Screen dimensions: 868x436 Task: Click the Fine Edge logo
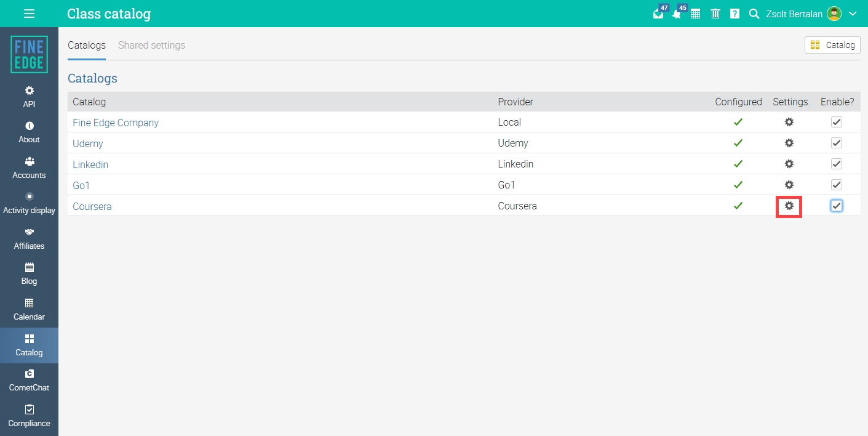tap(29, 54)
